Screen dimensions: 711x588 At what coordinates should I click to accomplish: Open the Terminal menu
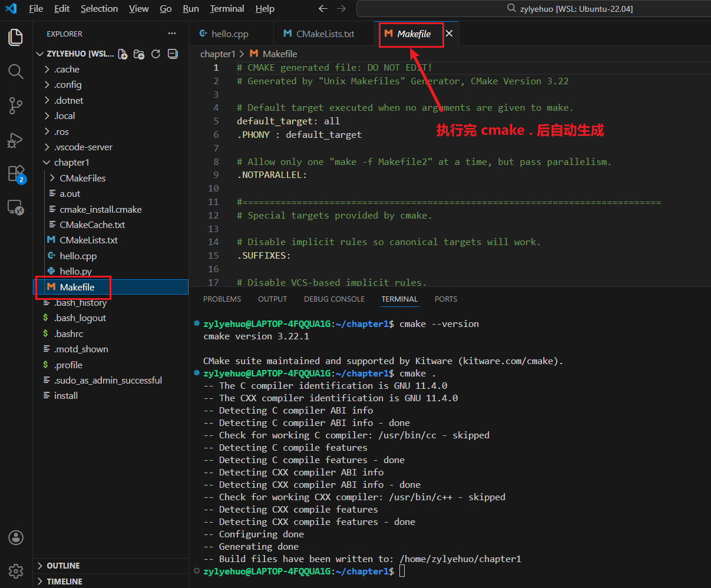coord(227,9)
